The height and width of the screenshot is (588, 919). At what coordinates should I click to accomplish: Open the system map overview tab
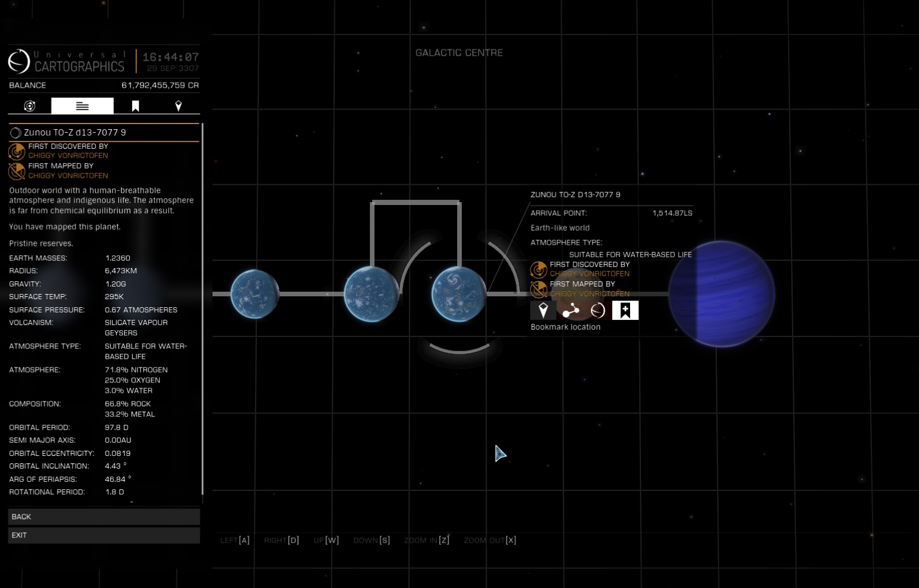[29, 106]
